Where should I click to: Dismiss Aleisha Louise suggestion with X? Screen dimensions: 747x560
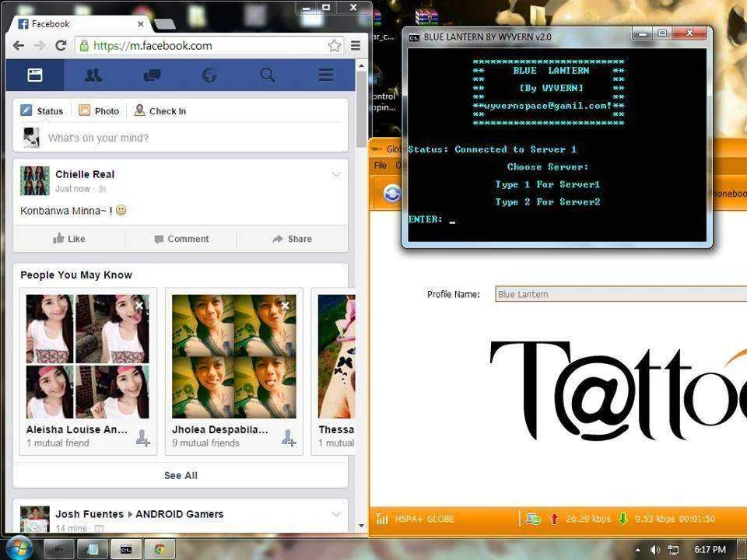[139, 306]
